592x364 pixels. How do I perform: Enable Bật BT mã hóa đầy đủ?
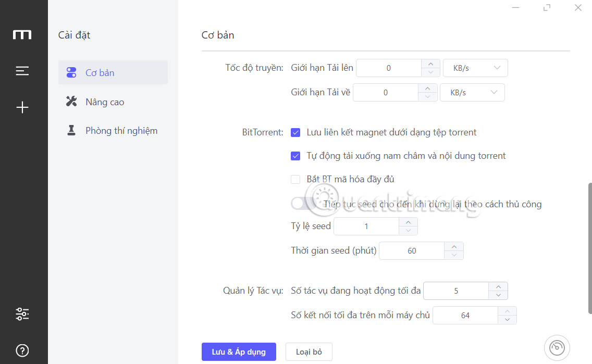tap(295, 179)
